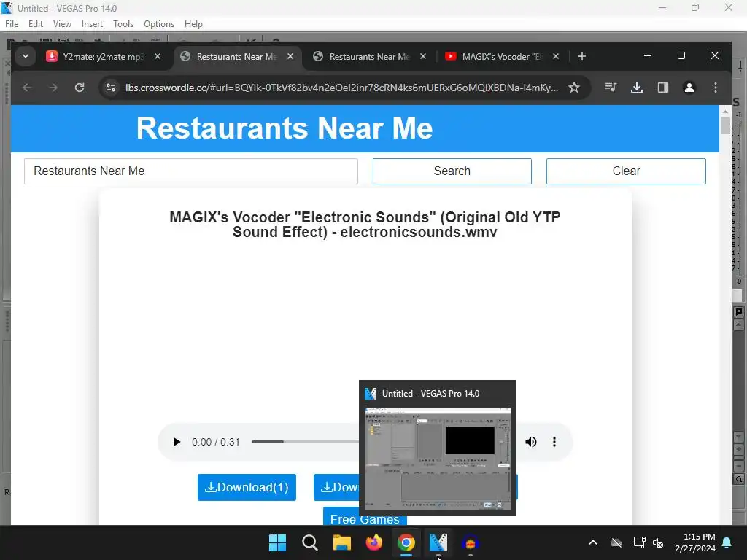Reload the current page
This screenshot has height=560, width=747.
coord(80,87)
